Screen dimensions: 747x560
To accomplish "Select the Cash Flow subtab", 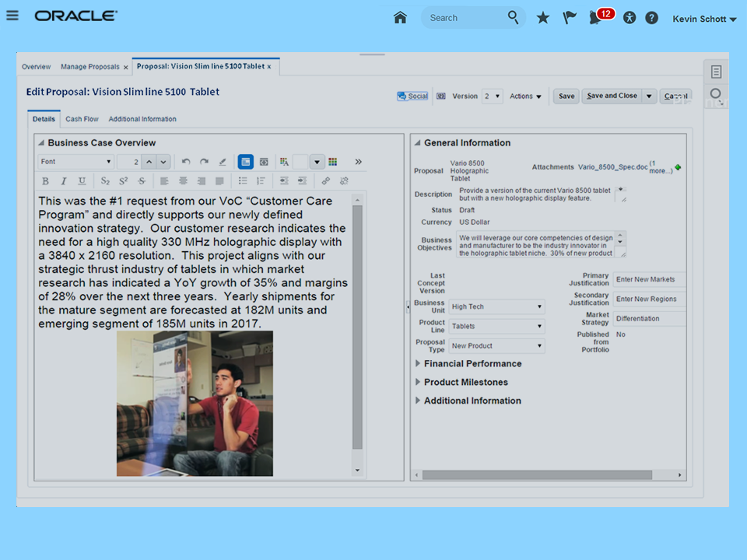I will click(x=82, y=119).
